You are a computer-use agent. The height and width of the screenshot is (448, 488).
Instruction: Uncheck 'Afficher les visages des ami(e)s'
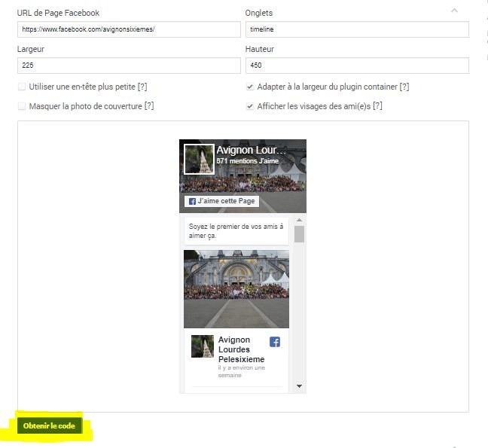[x=250, y=106]
